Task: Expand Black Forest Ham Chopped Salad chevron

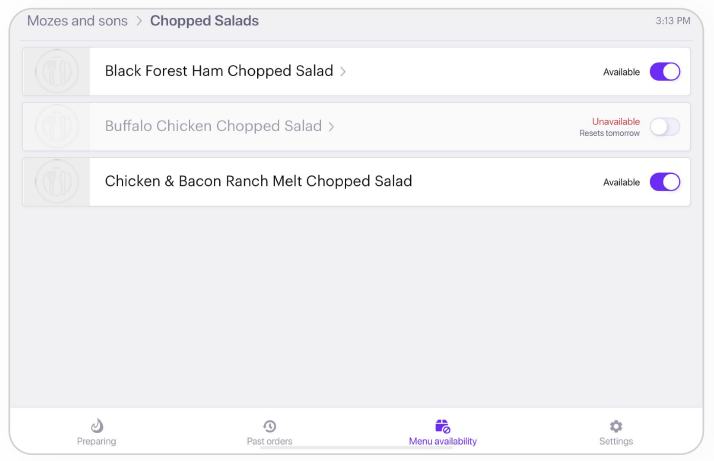Action: pyautogui.click(x=343, y=72)
